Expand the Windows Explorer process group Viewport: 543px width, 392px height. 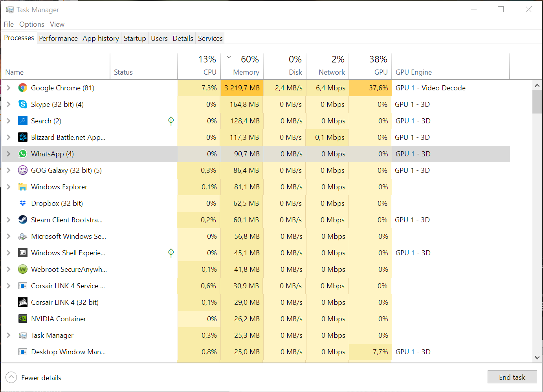9,187
